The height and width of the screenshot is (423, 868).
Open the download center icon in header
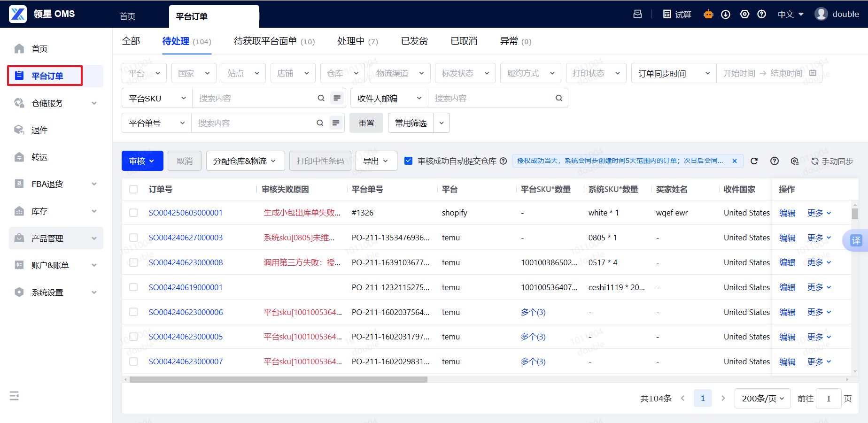[726, 14]
